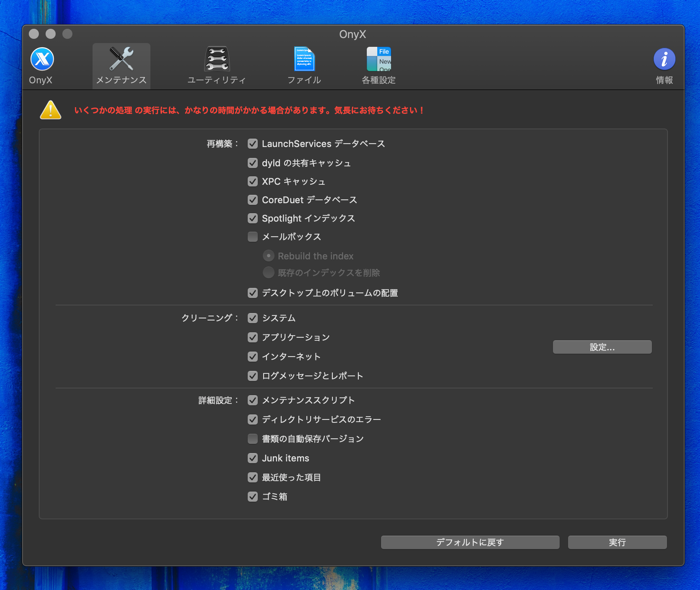Screen dimensions: 700x590
Task: Click the OnyX window title
Action: click(353, 34)
